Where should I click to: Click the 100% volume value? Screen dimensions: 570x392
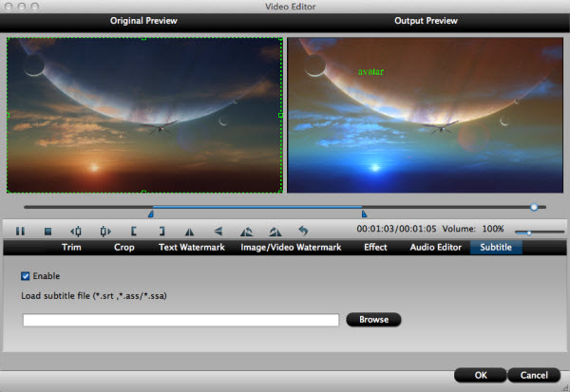pyautogui.click(x=492, y=229)
